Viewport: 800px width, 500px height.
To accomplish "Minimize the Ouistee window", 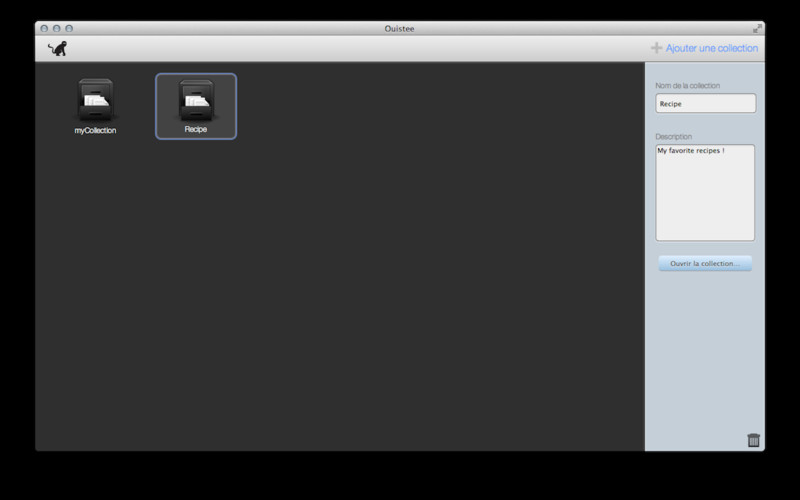I will click(x=57, y=29).
